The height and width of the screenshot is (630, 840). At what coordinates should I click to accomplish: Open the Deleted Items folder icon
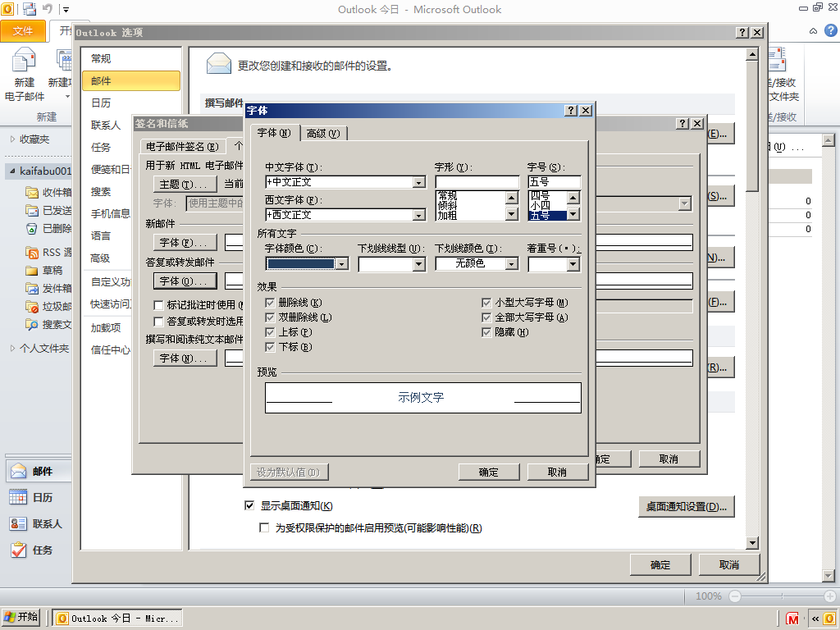pyautogui.click(x=32, y=228)
